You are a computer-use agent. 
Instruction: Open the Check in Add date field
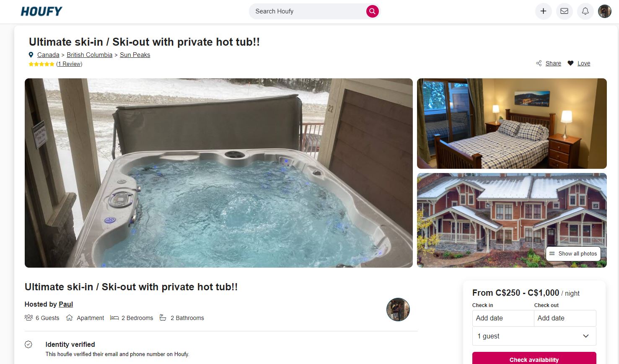[x=503, y=318]
